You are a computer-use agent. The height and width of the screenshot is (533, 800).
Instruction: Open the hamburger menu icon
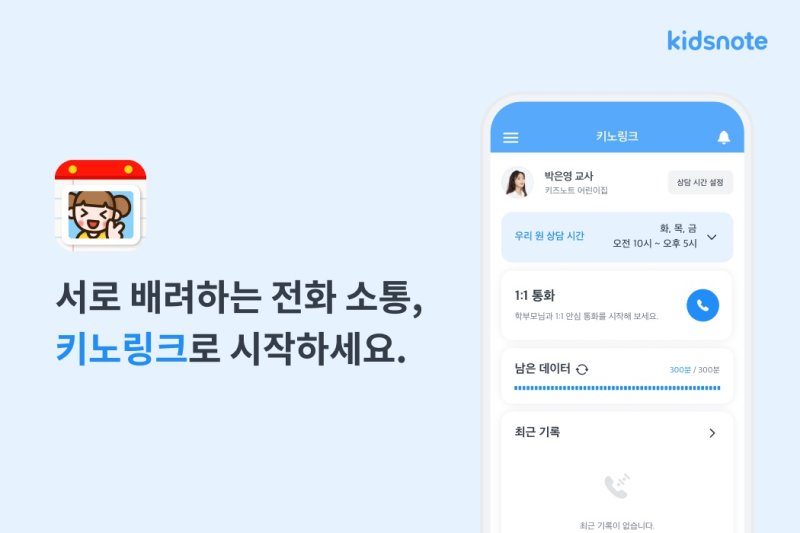point(511,137)
